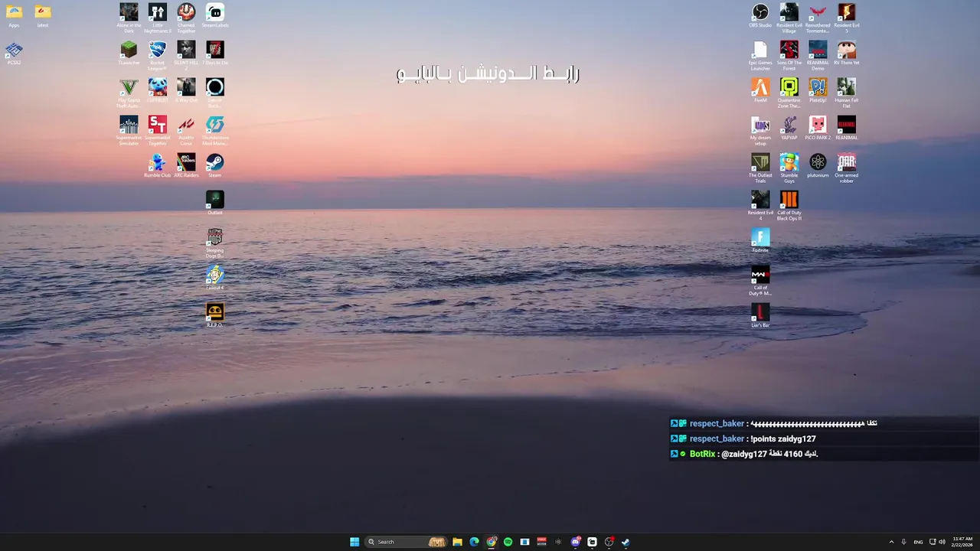Open the Fortnite desktop icon
This screenshot has width=980, height=551.
[760, 240]
